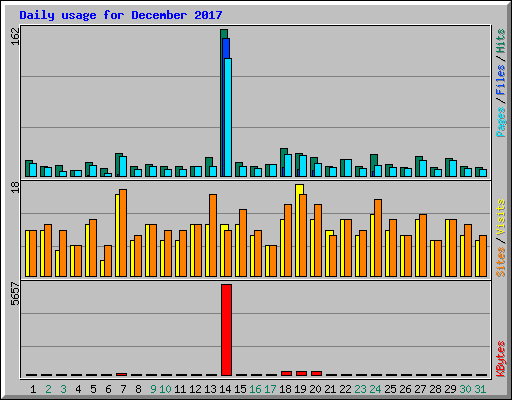Click the Pages legend label
The height and width of the screenshot is (400, 512).
click(501, 122)
